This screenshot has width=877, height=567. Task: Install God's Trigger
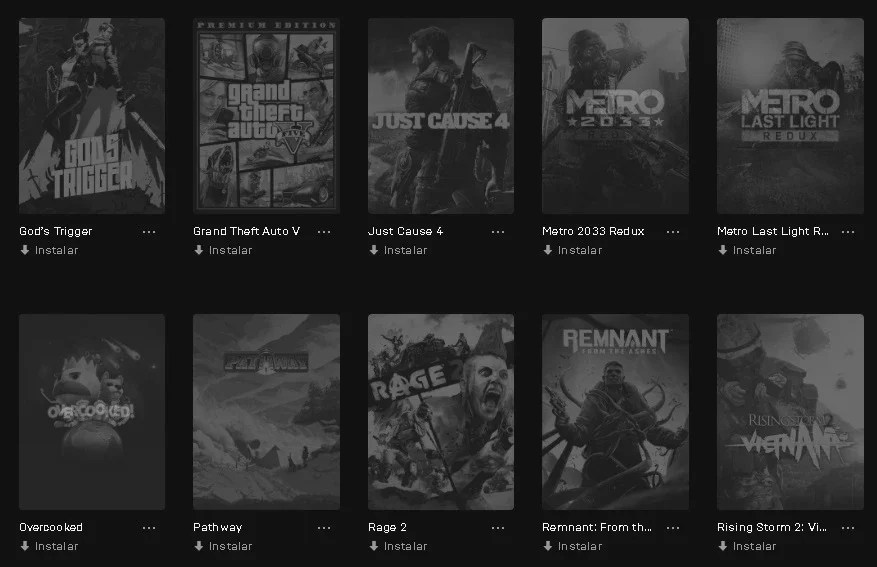(x=49, y=250)
